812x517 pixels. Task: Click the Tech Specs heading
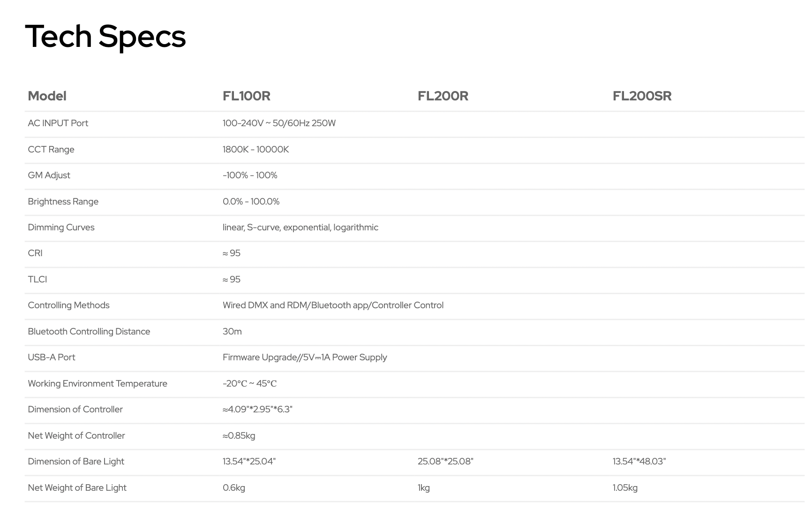tap(105, 37)
